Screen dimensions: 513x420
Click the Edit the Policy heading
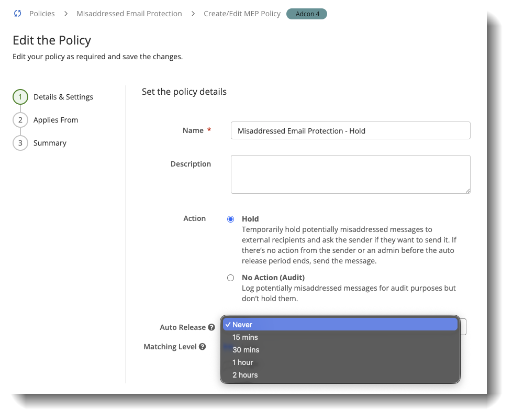pos(52,40)
